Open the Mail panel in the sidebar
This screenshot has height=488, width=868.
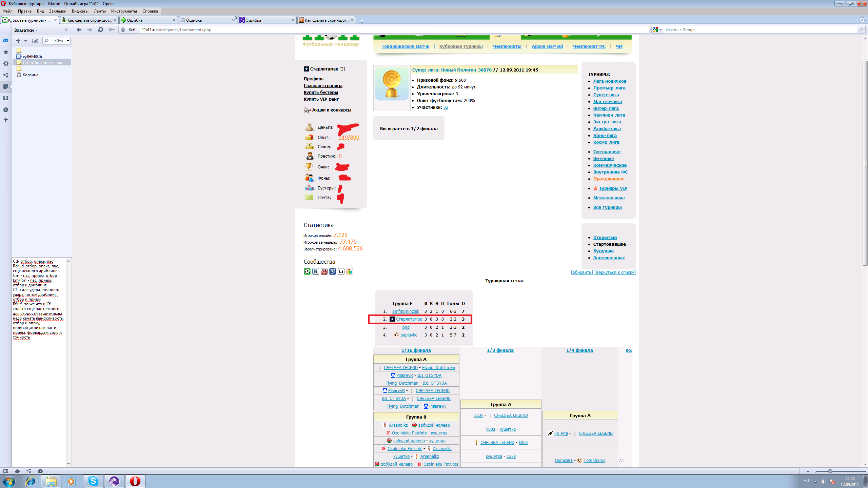[6, 41]
